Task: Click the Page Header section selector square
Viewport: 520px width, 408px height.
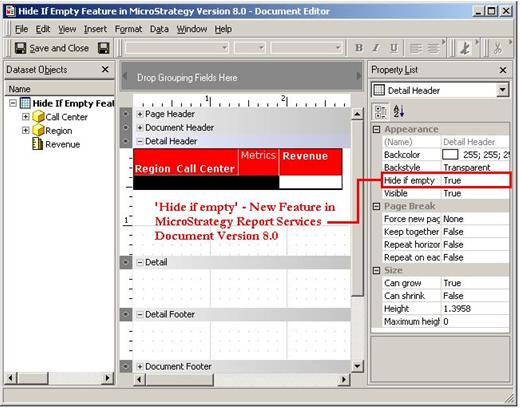Action: (126, 114)
